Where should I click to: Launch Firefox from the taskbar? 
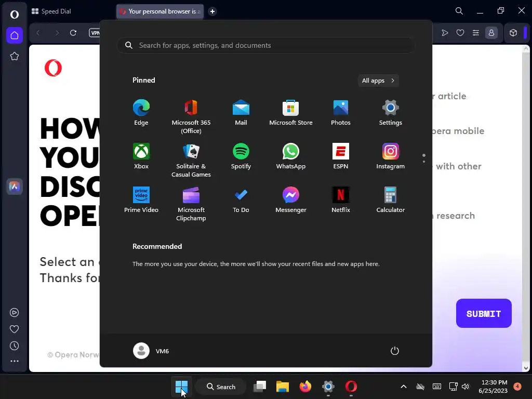coord(305,387)
